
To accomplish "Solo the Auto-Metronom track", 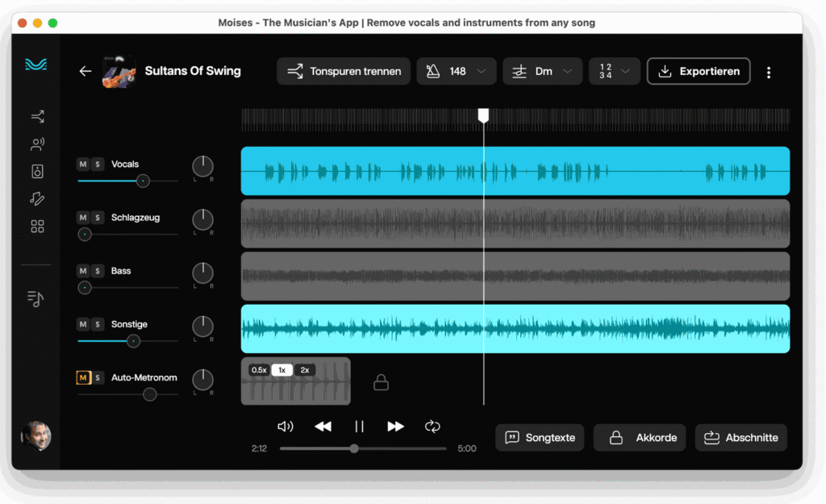I will (x=98, y=377).
